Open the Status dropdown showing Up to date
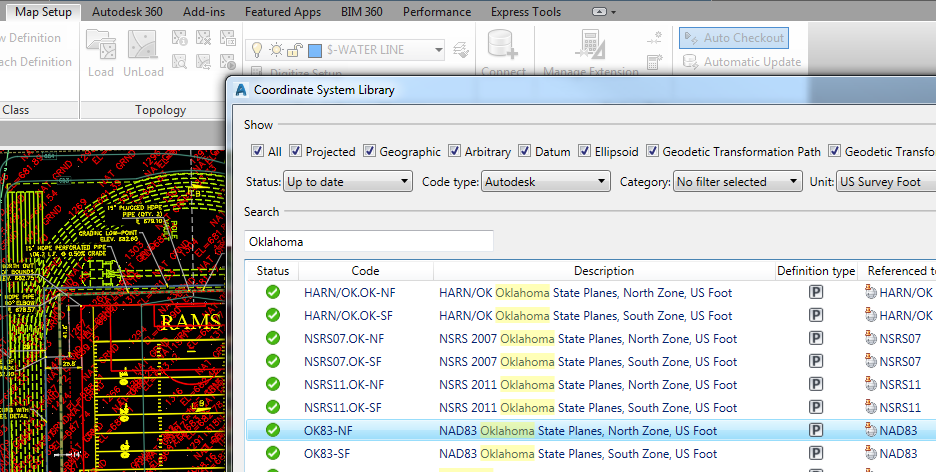Viewport: 936px width, 472px height. coord(347,181)
